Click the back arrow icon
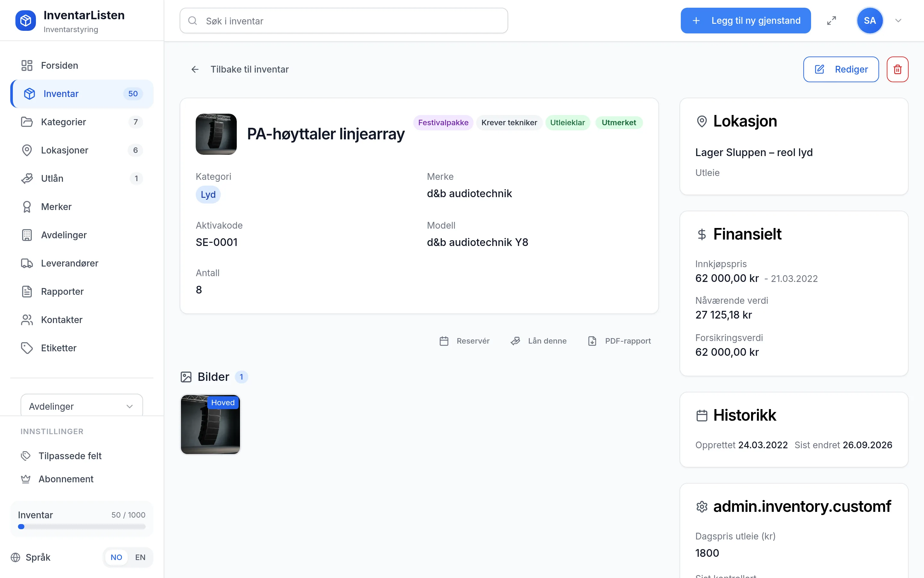 pos(195,69)
